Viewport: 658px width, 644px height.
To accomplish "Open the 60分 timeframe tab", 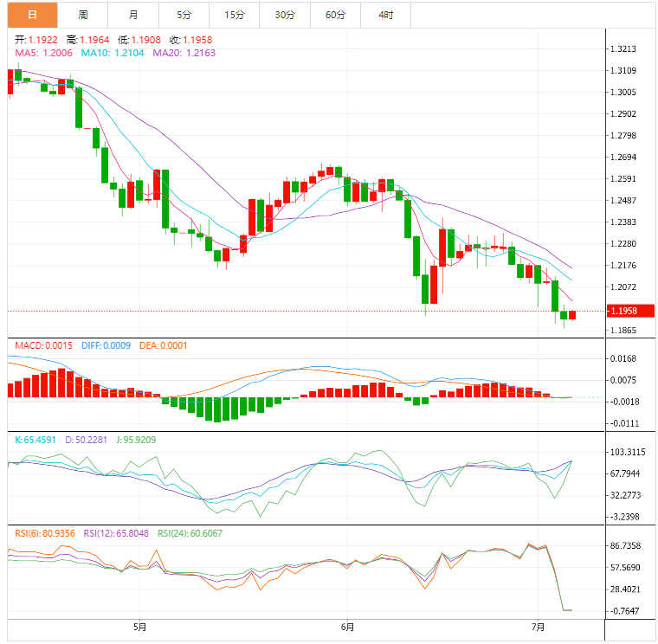I will point(335,15).
